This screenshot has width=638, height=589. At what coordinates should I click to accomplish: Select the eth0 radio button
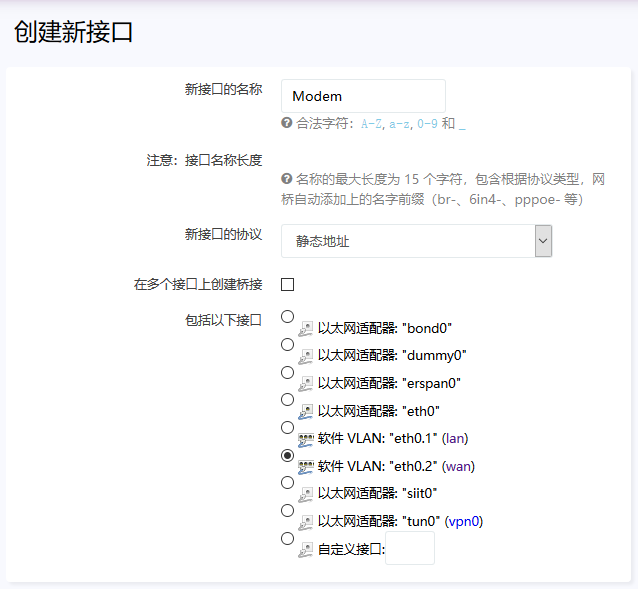tap(287, 399)
